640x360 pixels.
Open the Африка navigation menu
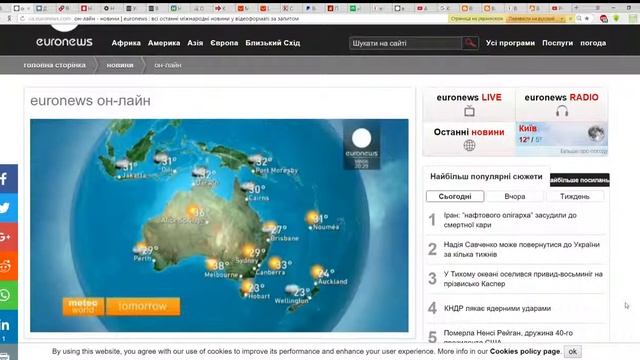(126, 43)
